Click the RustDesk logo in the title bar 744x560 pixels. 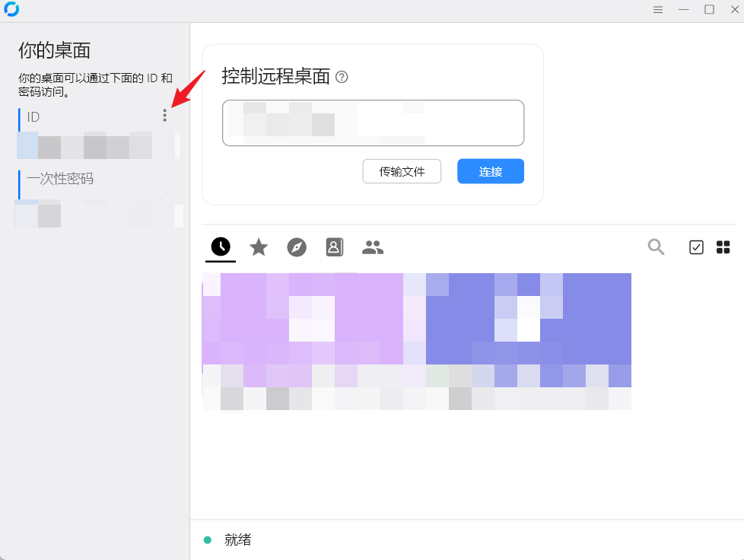tap(11, 9)
